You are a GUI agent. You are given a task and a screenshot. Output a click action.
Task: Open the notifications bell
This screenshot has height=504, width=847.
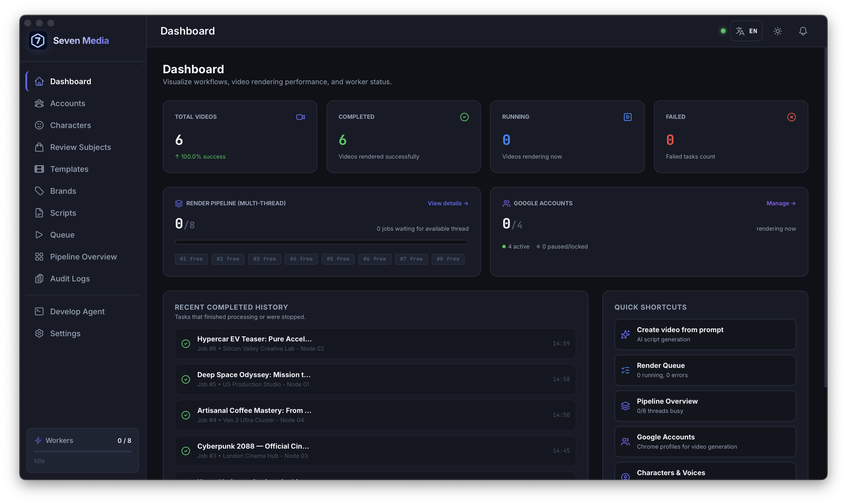tap(803, 31)
